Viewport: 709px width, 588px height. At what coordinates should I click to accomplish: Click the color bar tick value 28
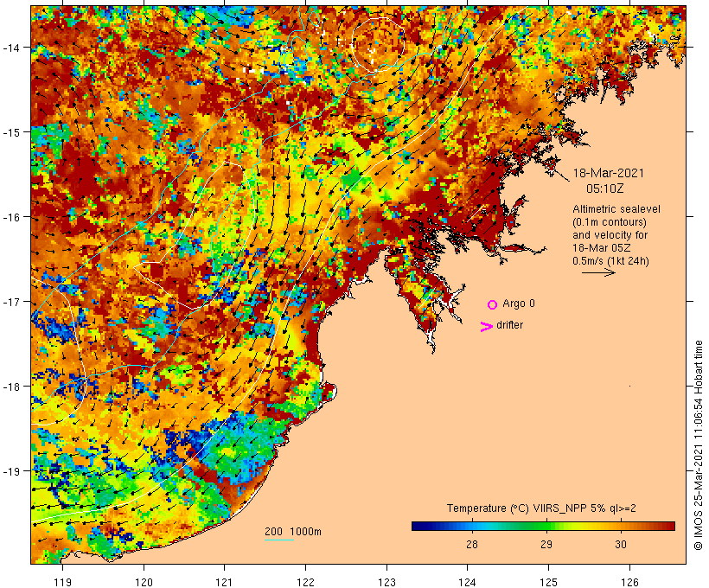coord(471,544)
